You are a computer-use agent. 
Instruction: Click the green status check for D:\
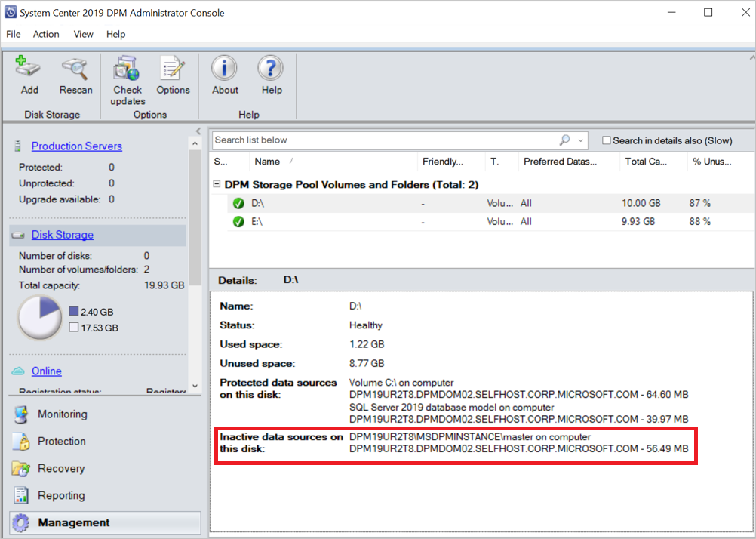coord(238,204)
